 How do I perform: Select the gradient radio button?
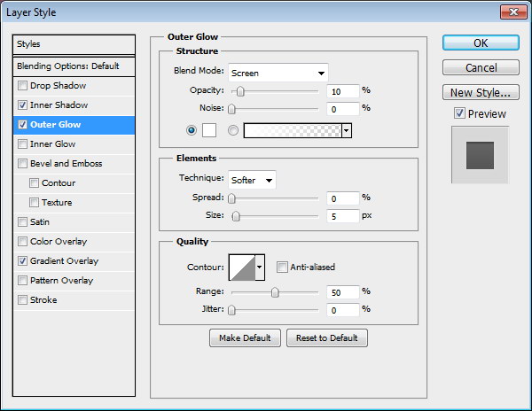click(234, 130)
